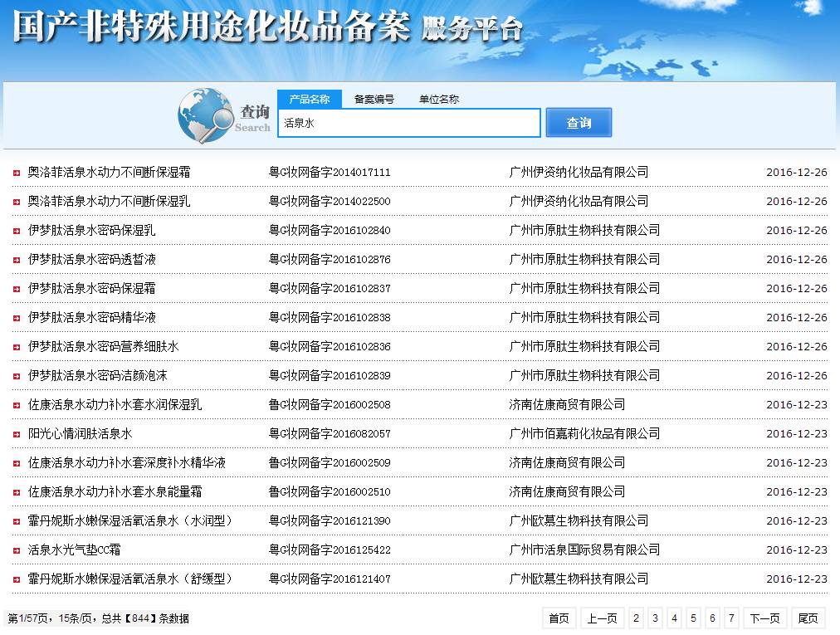840x635 pixels.
Task: Click filing number 粤G妆网备字2016102876
Action: tap(330, 259)
